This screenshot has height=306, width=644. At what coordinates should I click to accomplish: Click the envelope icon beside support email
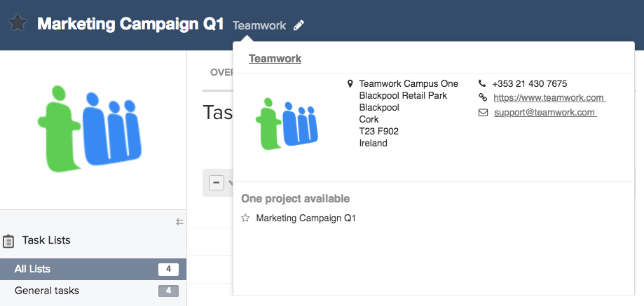[x=483, y=113]
